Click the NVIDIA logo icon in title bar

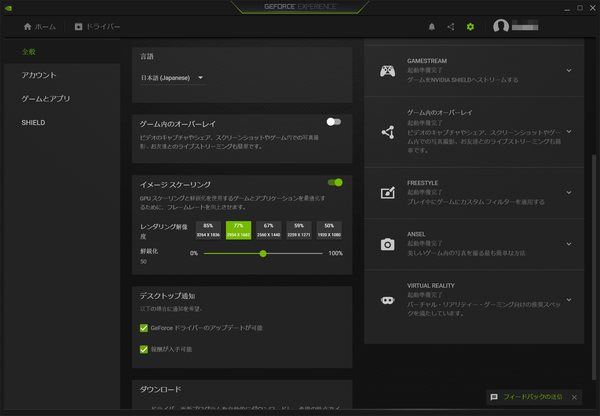click(x=8, y=8)
